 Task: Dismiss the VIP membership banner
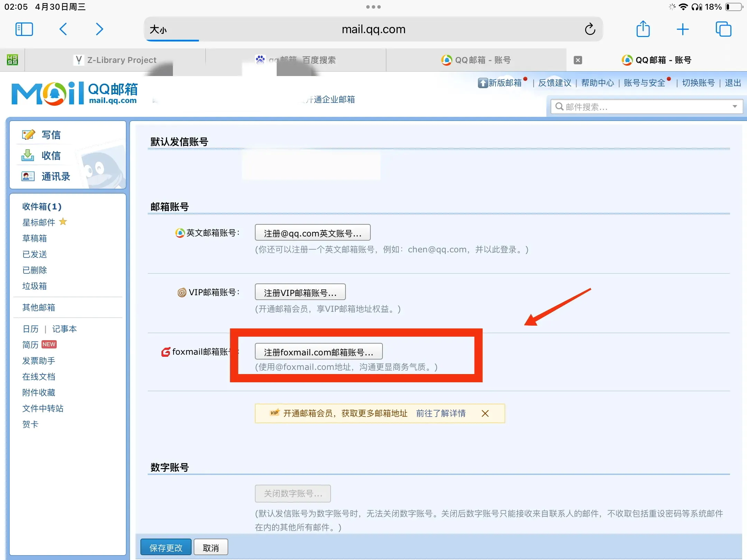click(x=485, y=413)
